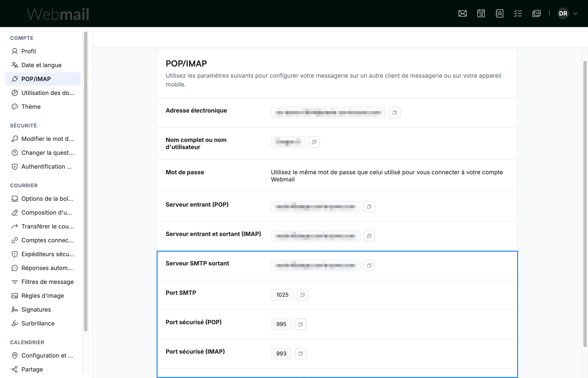Viewport: 588px width, 378px height.
Task: Click the POP/IMAP plug icon
Action: (15, 79)
